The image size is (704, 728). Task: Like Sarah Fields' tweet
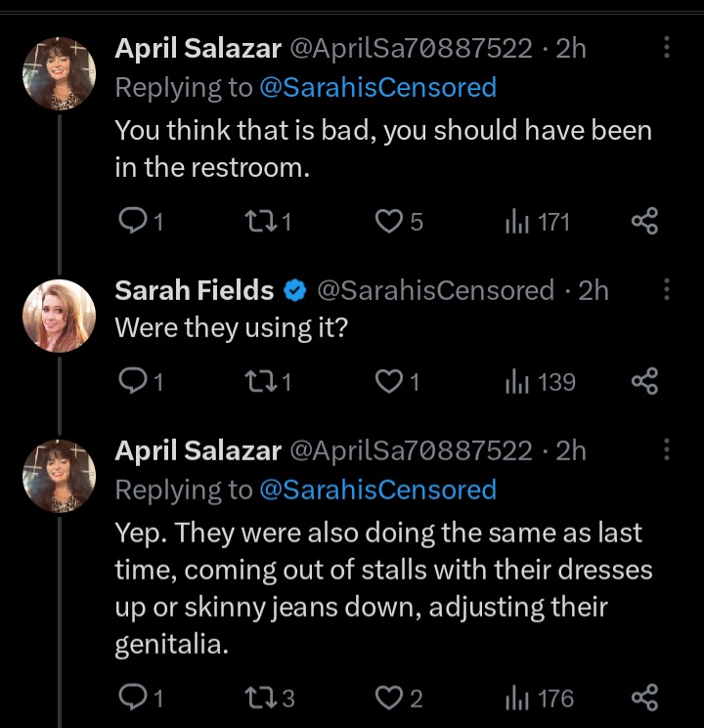[390, 381]
